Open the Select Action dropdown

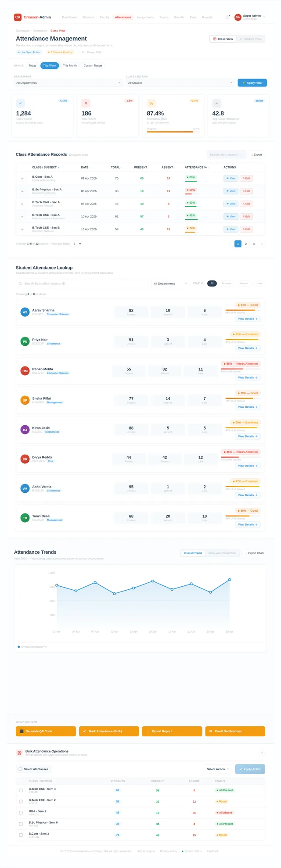point(218,769)
